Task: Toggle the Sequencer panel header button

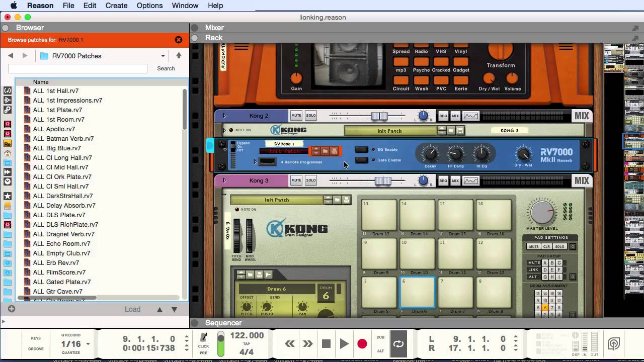Action: point(195,323)
